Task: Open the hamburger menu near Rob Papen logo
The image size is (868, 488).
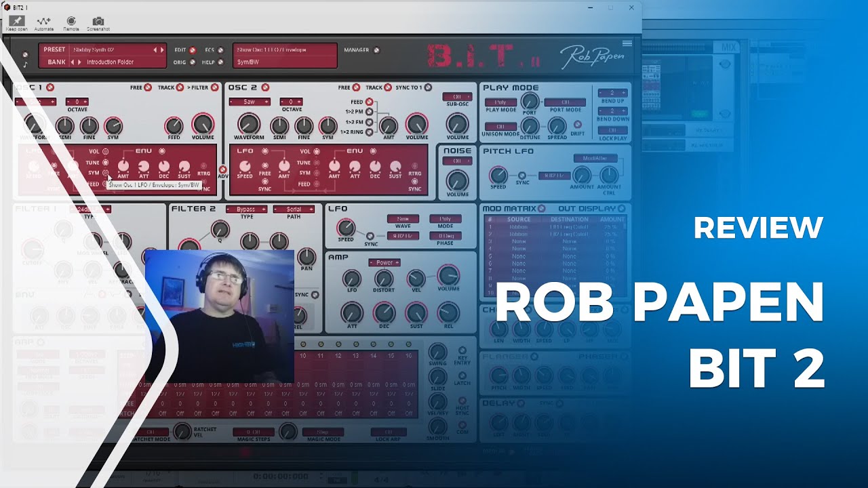Action: coord(627,43)
